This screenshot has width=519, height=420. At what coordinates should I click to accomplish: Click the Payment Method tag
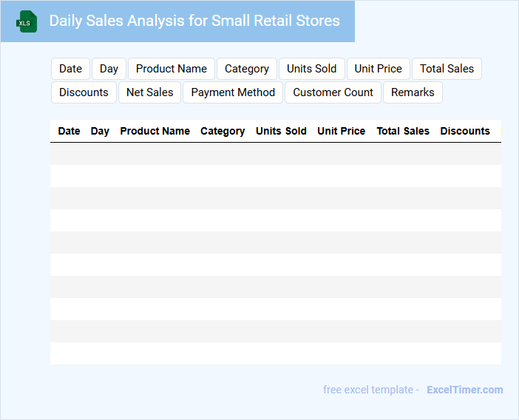pos(233,92)
